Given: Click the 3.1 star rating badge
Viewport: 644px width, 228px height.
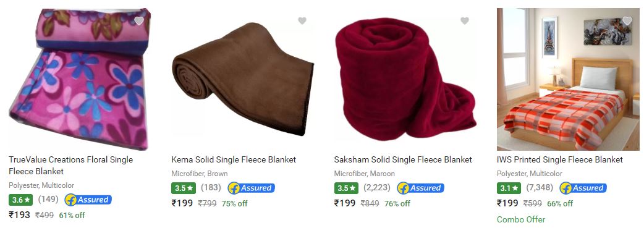Looking at the screenshot, I should (509, 188).
